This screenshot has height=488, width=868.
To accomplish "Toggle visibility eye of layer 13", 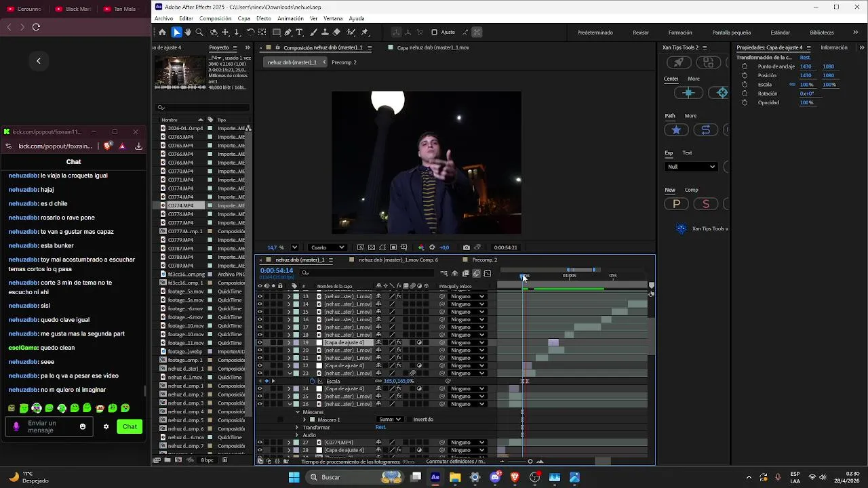I will 260,297.
